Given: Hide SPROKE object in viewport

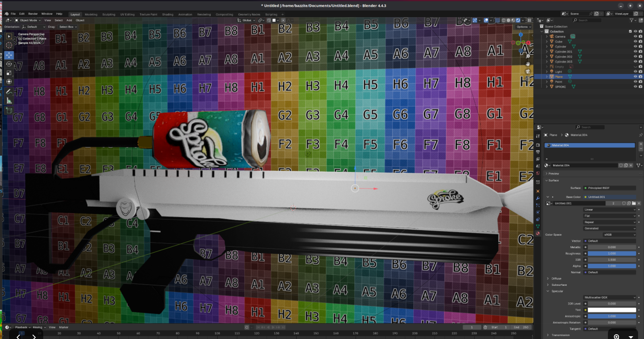Looking at the screenshot, I should point(635,87).
